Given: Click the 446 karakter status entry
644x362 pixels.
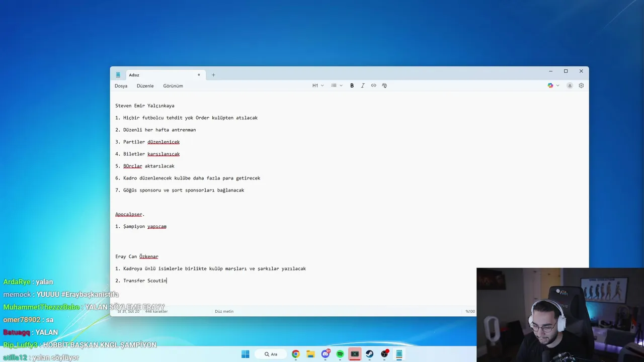Looking at the screenshot, I should pos(156,311).
